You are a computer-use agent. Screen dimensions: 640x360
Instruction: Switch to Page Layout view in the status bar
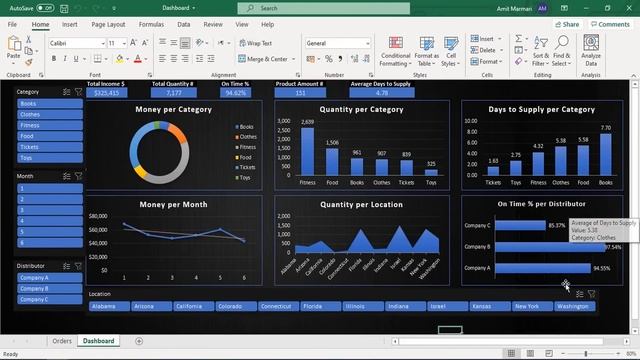pos(530,353)
